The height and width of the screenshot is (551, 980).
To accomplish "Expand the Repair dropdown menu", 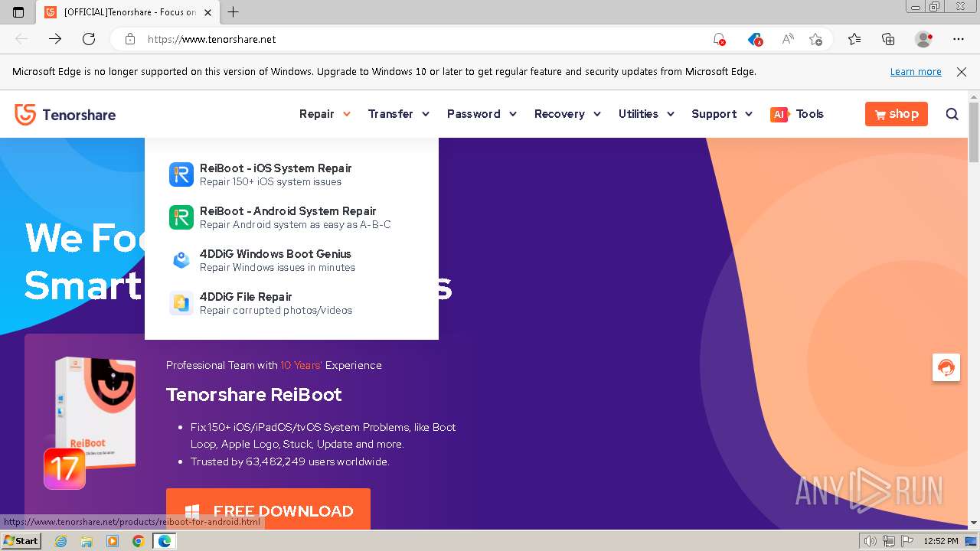I will coord(325,114).
